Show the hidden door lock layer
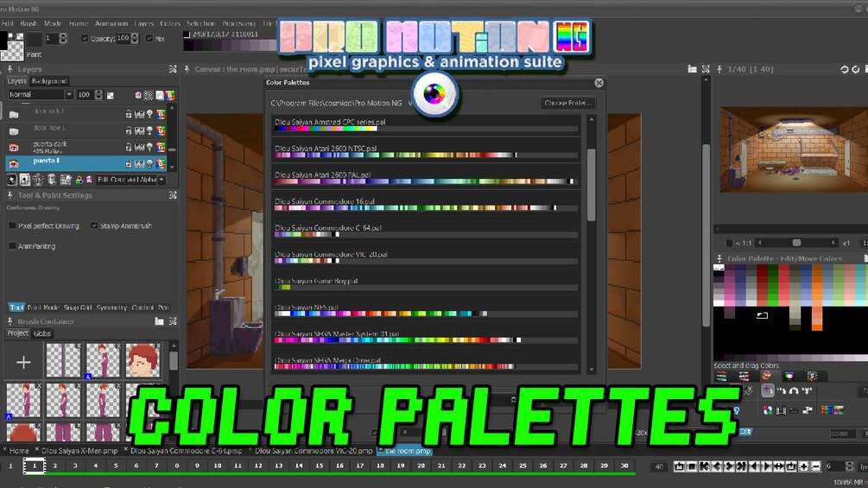This screenshot has width=868, height=488. pyautogui.click(x=14, y=115)
